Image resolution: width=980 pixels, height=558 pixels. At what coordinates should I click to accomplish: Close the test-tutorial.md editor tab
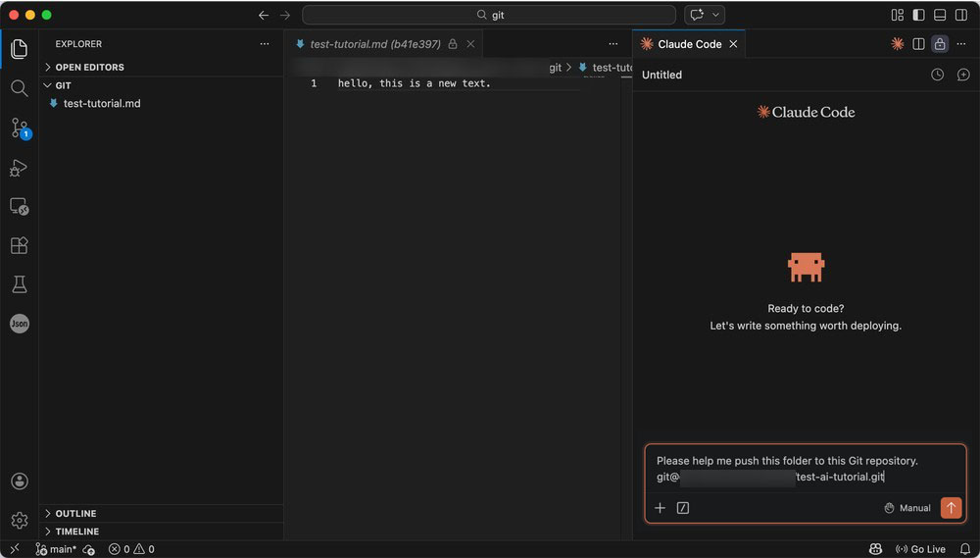click(470, 44)
